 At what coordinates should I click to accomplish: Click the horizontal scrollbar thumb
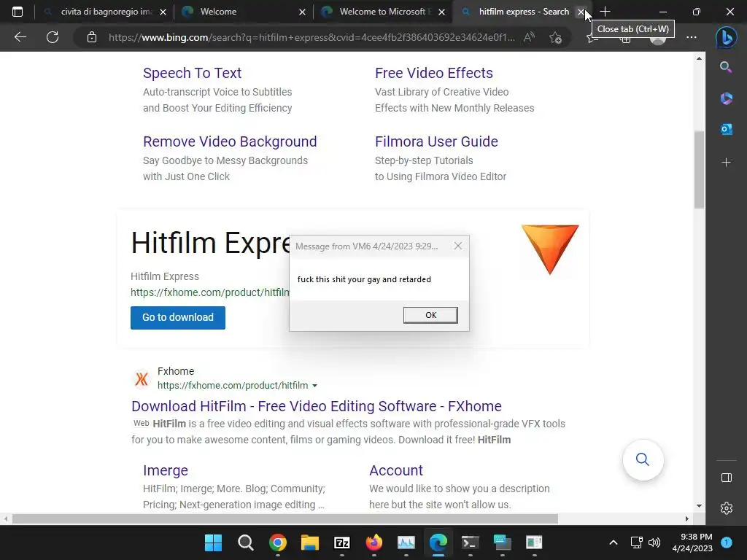pos(285,518)
